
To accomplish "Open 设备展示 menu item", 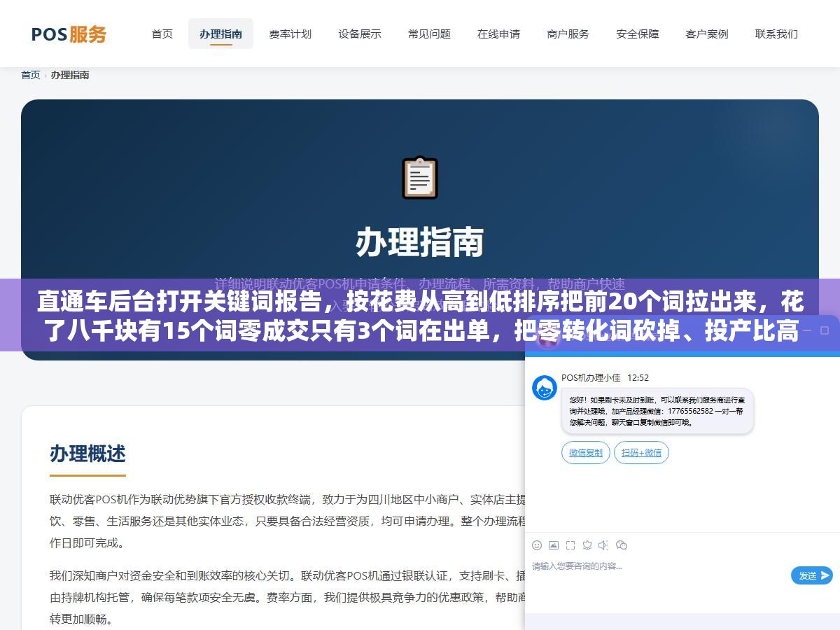I will (360, 34).
